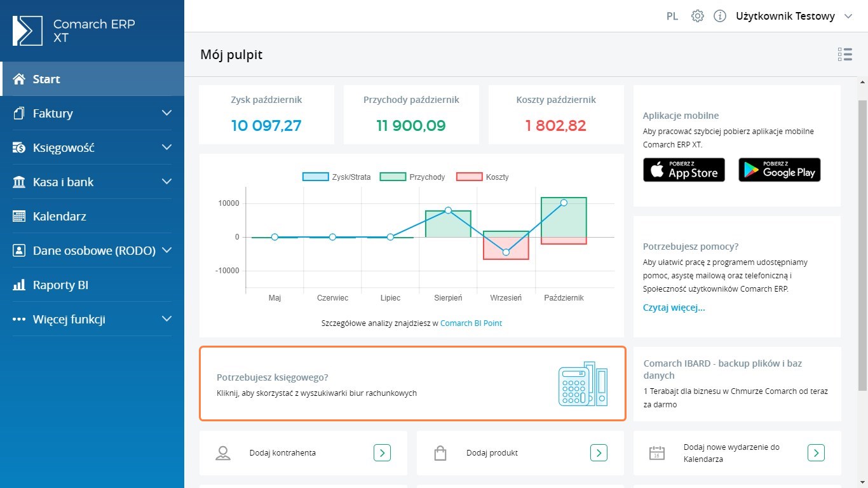Click the Dane osobowe person icon
868x488 pixels.
pyautogui.click(x=19, y=250)
